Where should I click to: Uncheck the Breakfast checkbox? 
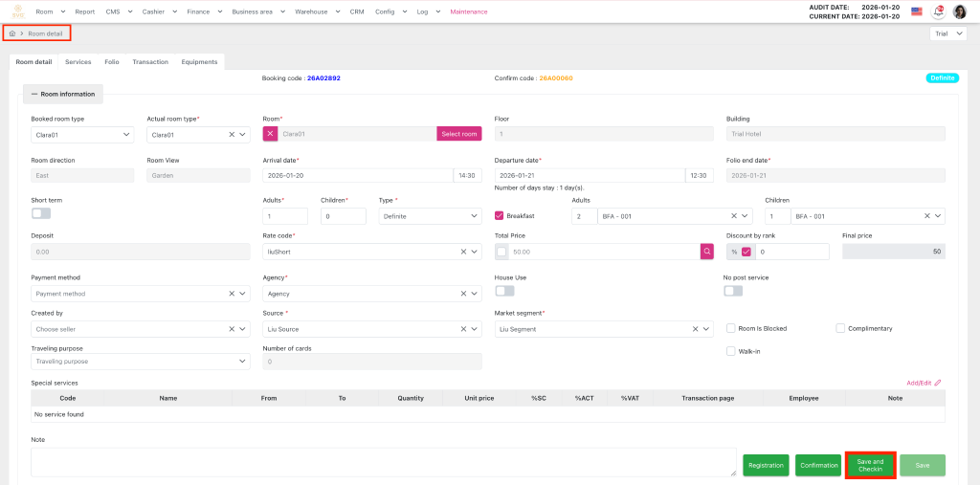click(500, 216)
